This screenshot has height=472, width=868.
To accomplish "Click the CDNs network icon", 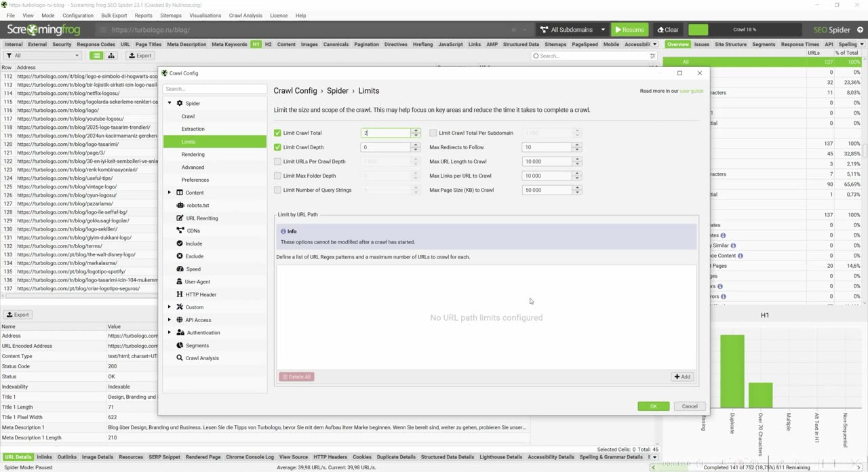I will [180, 231].
